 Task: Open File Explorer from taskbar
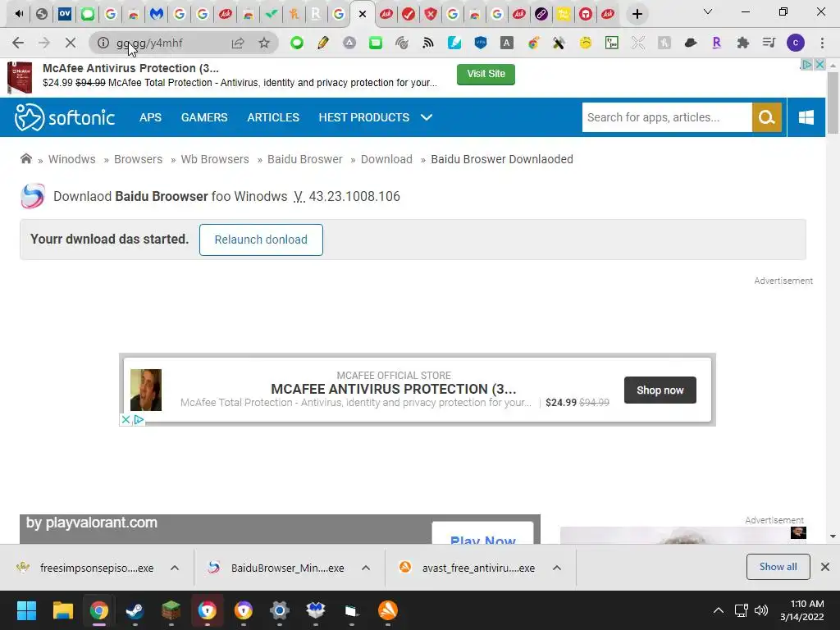(62, 610)
